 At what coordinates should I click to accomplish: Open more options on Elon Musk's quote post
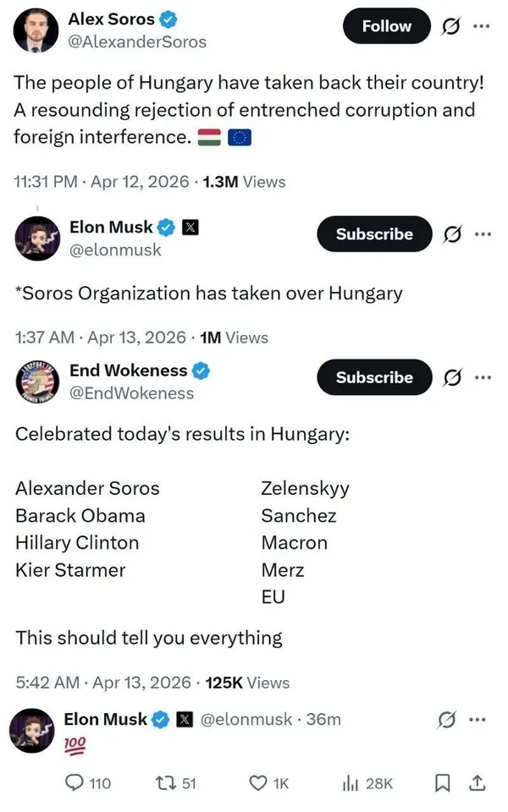(x=482, y=234)
